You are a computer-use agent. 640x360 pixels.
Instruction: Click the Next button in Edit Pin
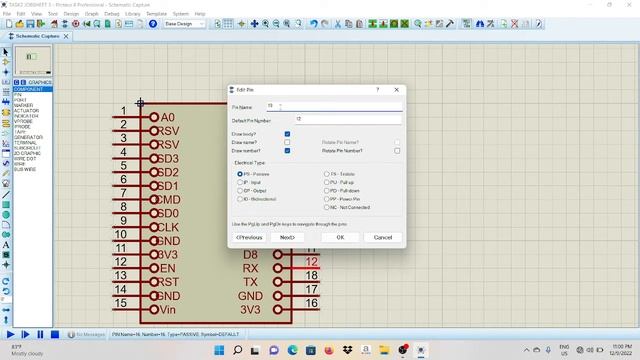tap(287, 238)
